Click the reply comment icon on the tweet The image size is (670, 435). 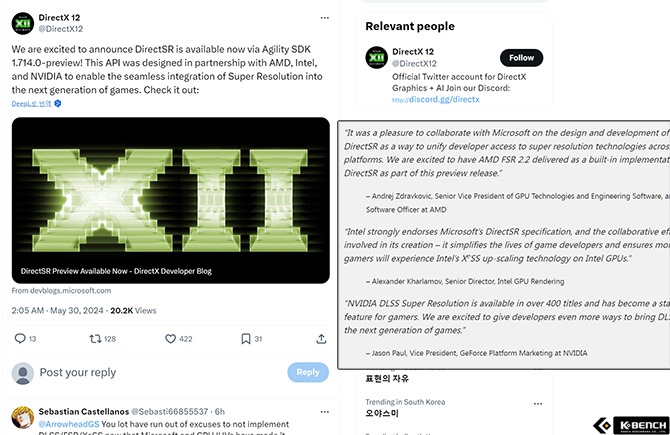click(20, 339)
